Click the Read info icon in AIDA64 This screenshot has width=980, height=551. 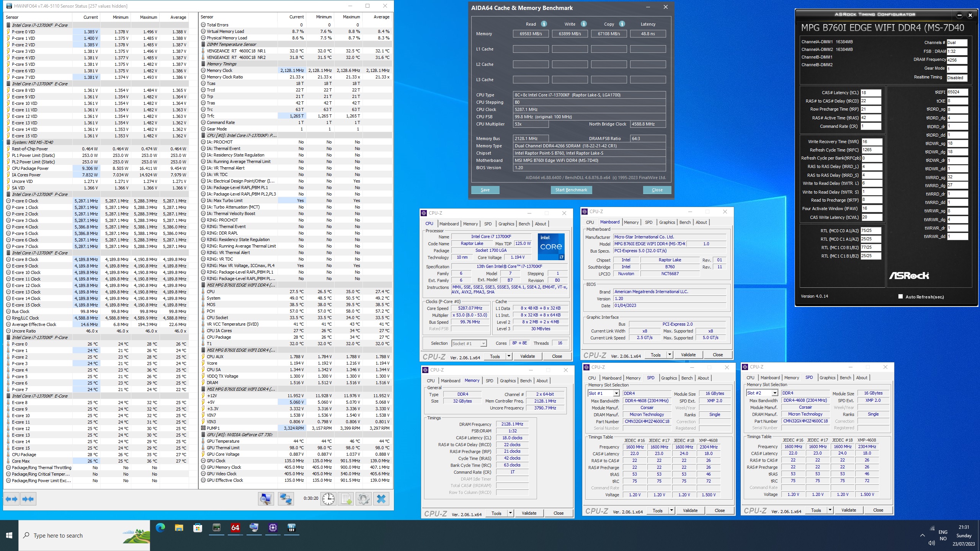[x=544, y=24]
